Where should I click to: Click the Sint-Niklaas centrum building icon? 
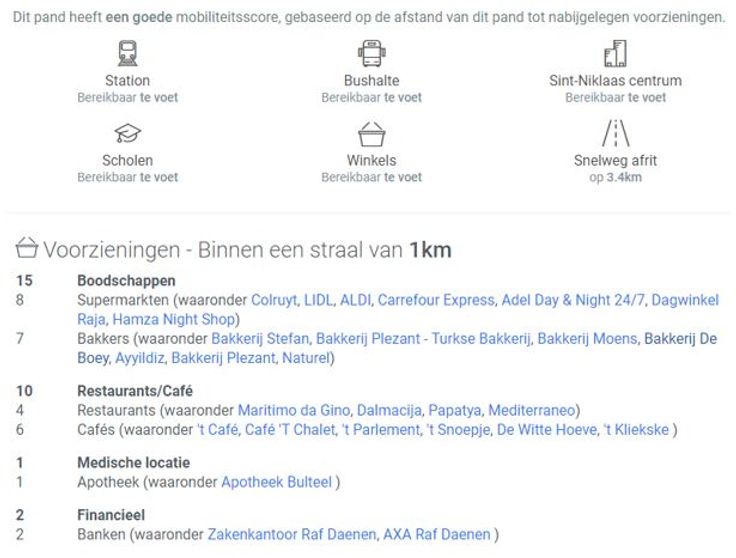click(615, 53)
